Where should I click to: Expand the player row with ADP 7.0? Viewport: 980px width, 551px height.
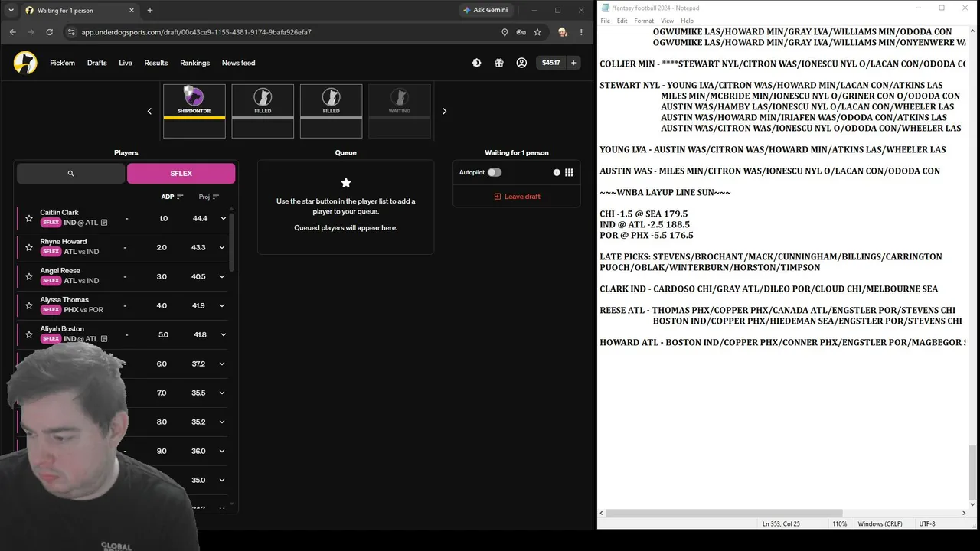[223, 393]
